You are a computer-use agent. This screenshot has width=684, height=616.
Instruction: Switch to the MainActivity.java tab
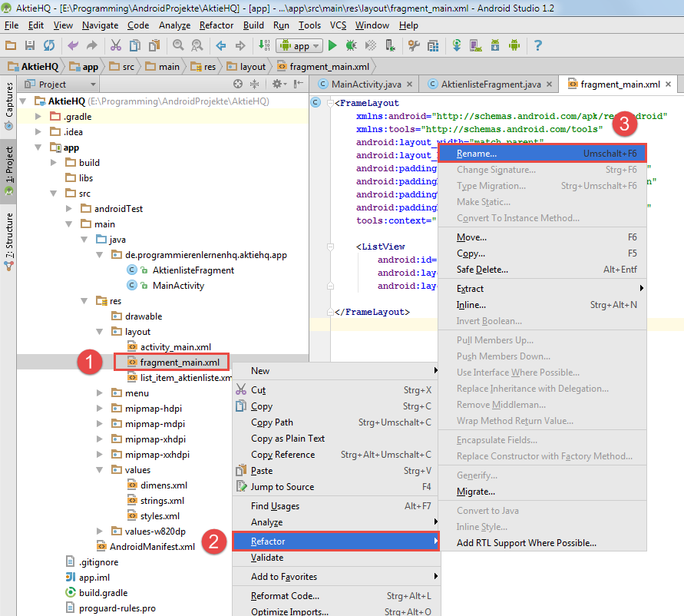coord(365,84)
